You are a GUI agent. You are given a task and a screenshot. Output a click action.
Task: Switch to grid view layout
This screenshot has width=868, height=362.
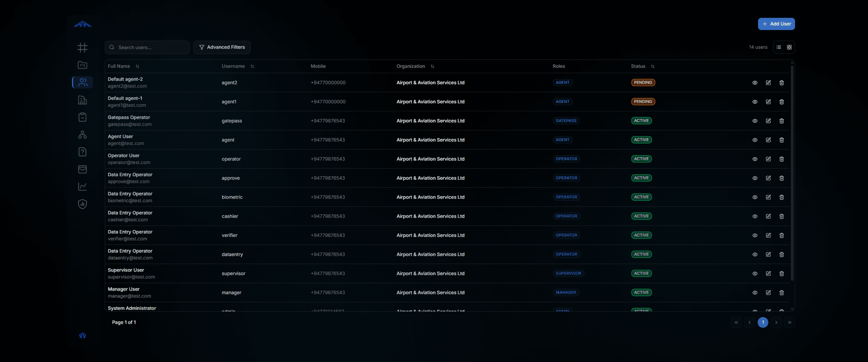[x=789, y=47]
